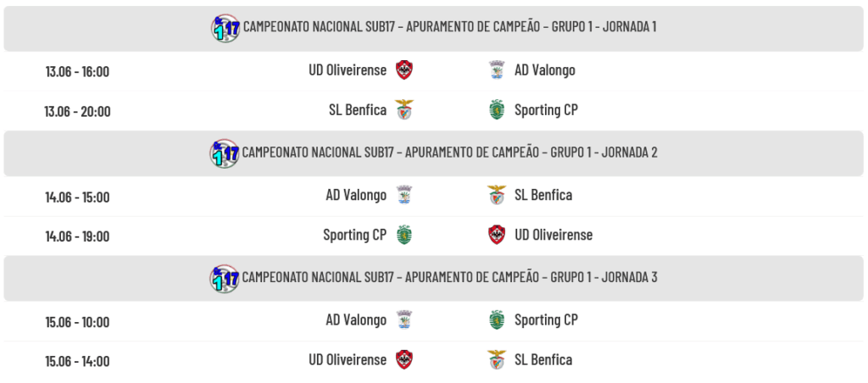Click SL Benfica crest in 15.06 14:00 match

coord(497,360)
